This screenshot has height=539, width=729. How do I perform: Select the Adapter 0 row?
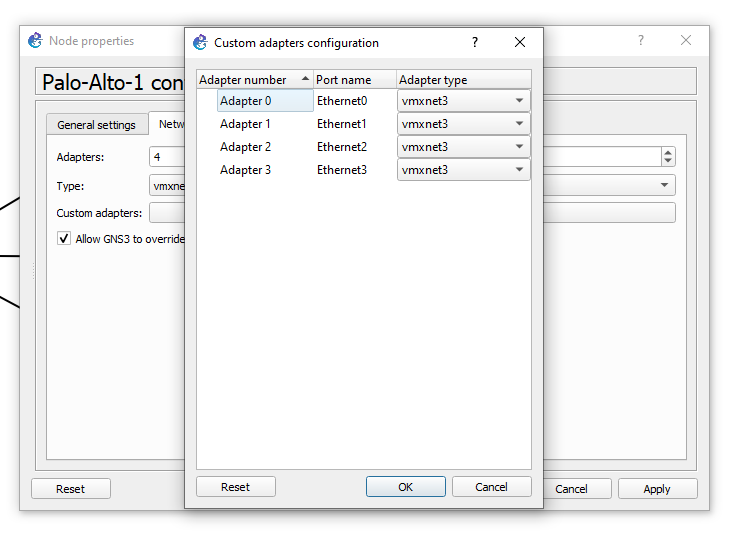point(265,101)
